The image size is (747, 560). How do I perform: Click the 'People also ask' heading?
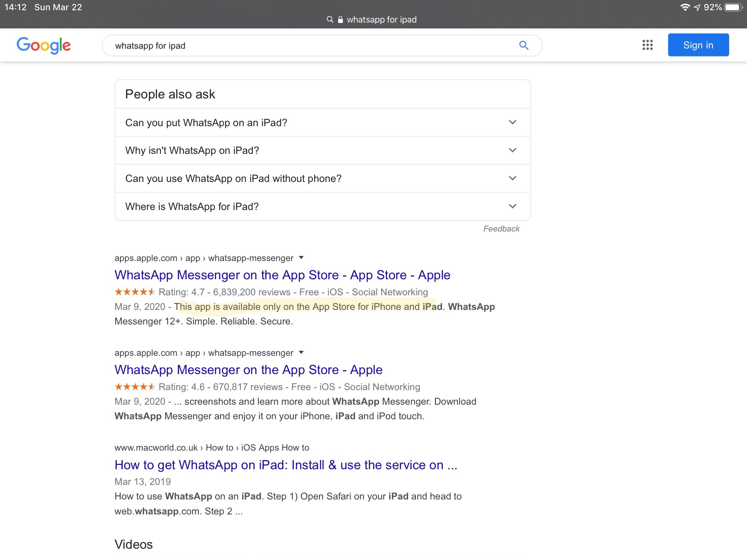click(170, 94)
